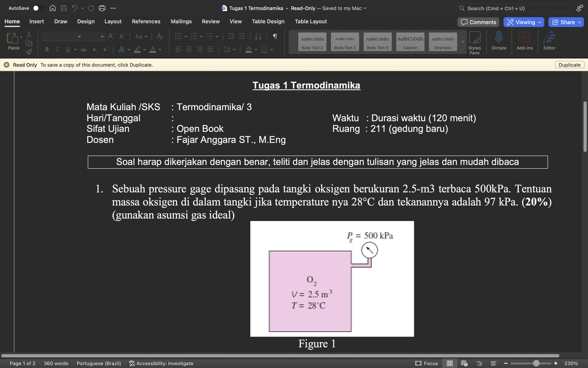Expand the numbered list dropdown arrow
The height and width of the screenshot is (368, 588).
201,37
